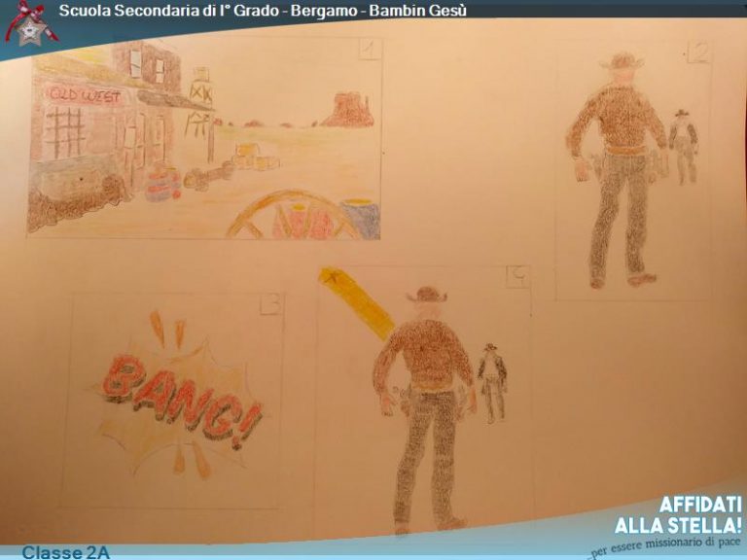Viewport: 747px width, 560px height.
Task: Click the red mesa rock on the horizon
Action: (348, 111)
